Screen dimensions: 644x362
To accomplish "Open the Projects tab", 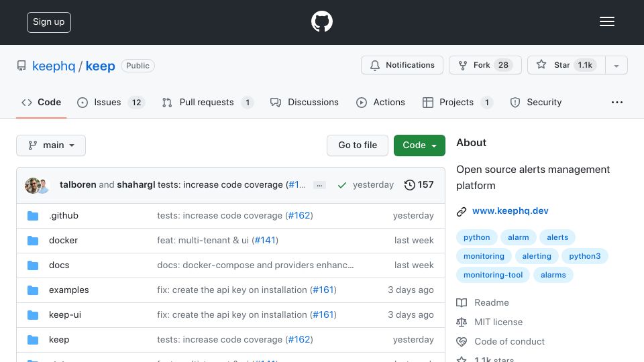I will tap(458, 102).
